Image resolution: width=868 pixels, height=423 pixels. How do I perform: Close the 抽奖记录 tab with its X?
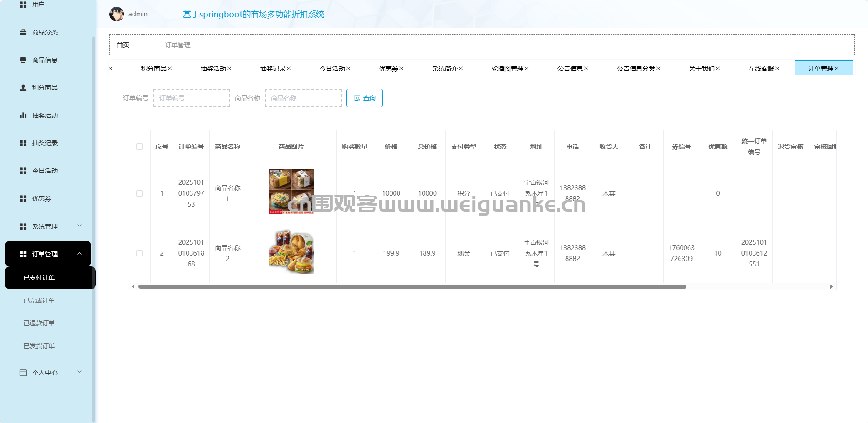tap(289, 69)
